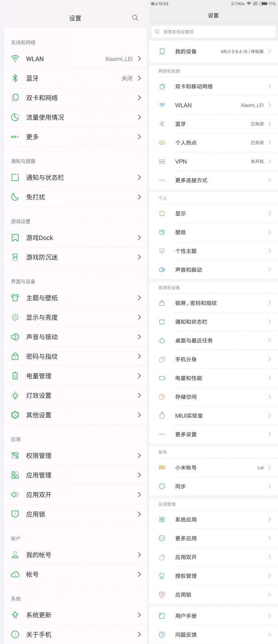Expand 流量使用情况 with its chevron arrow
This screenshot has height=644, width=278.
(x=139, y=117)
